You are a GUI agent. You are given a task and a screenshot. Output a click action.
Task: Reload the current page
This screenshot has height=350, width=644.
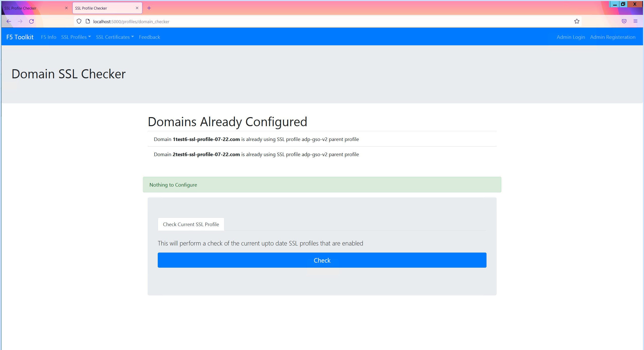pyautogui.click(x=31, y=21)
